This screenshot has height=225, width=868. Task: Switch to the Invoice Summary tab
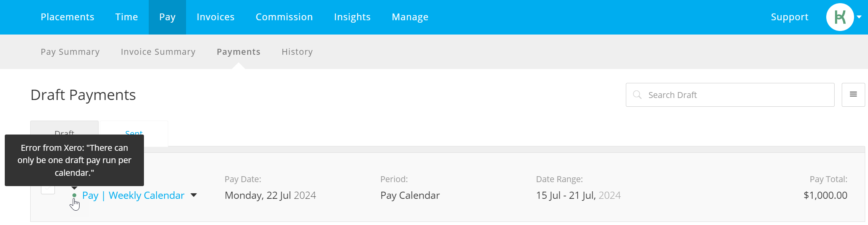[x=158, y=52]
